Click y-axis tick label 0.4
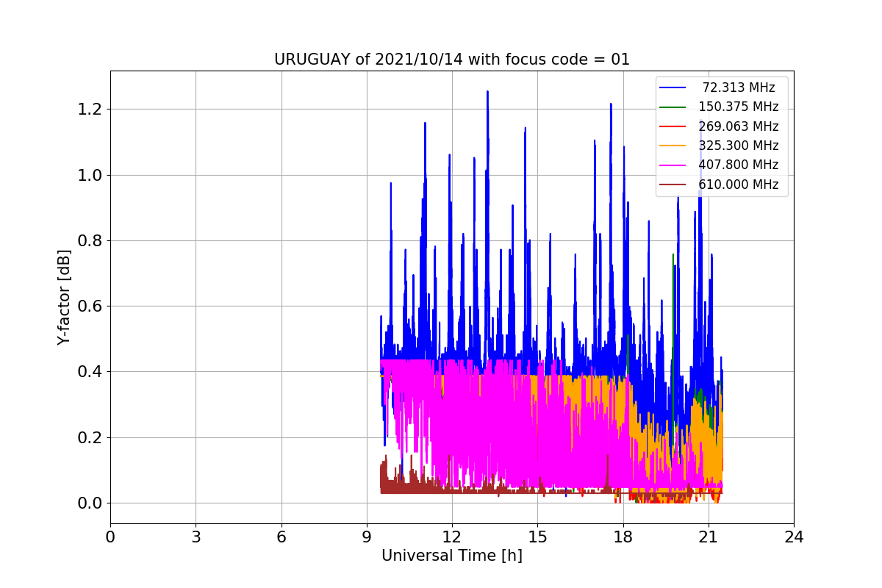The height and width of the screenshot is (588, 882). [90, 372]
